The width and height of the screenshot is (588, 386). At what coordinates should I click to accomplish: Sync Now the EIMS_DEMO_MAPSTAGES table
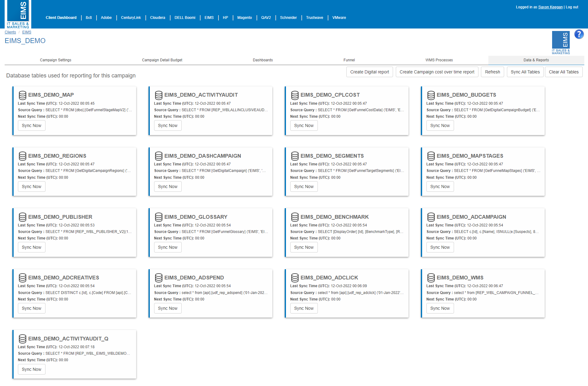click(x=440, y=186)
